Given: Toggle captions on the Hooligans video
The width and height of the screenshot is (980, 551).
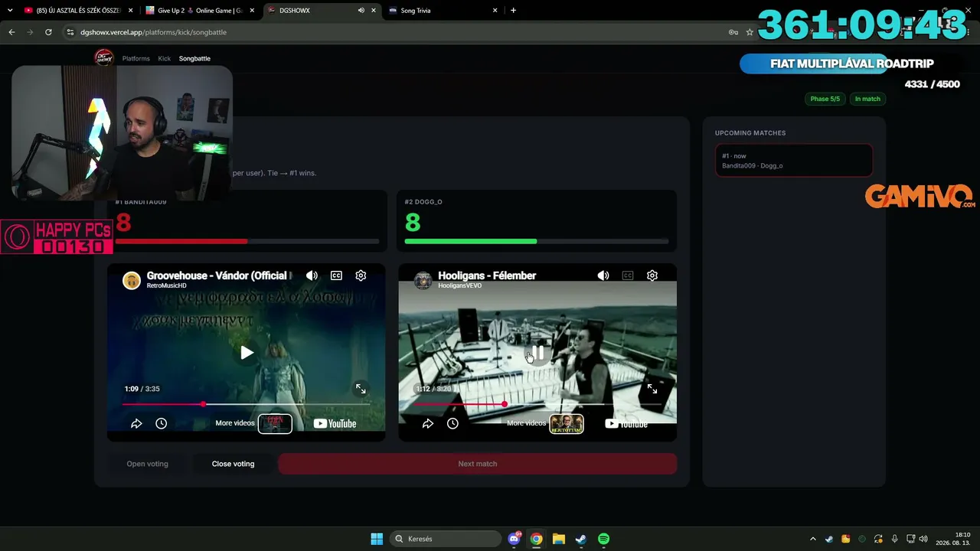Looking at the screenshot, I should click(628, 275).
